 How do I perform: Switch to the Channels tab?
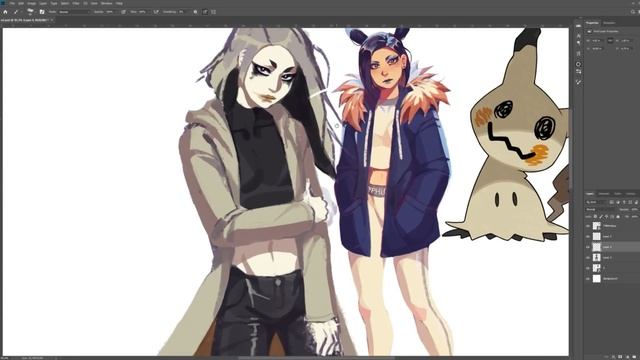click(x=604, y=194)
